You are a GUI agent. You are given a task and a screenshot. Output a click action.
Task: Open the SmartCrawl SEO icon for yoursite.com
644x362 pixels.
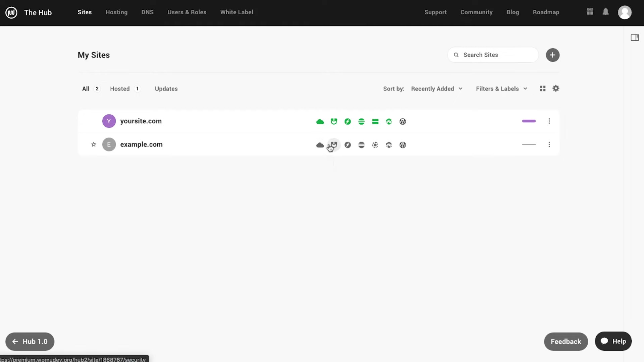click(x=361, y=121)
